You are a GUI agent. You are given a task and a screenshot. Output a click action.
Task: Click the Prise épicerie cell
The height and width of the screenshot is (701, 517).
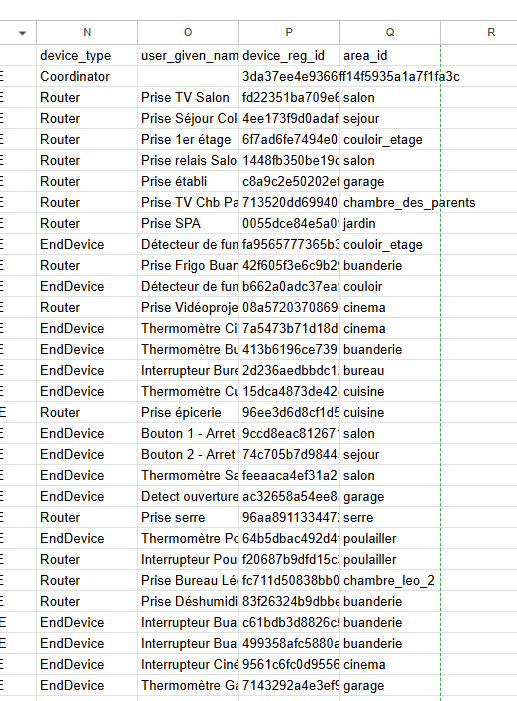pyautogui.click(x=188, y=412)
